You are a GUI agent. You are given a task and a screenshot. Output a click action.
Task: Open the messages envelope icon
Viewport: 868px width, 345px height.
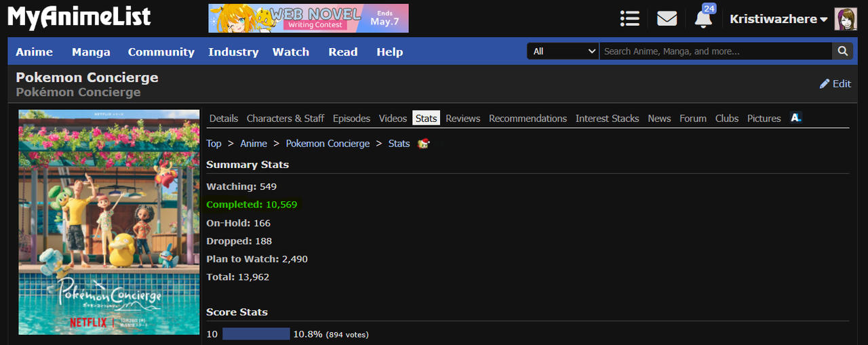point(667,18)
